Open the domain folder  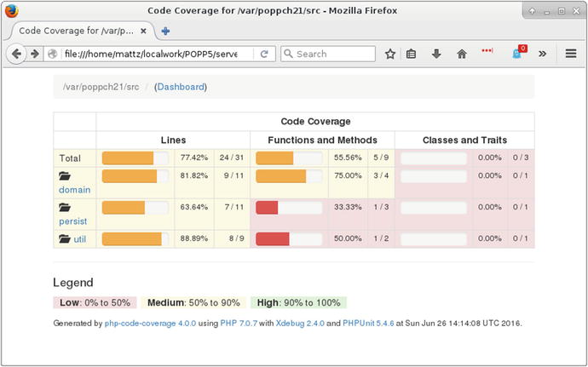click(74, 190)
